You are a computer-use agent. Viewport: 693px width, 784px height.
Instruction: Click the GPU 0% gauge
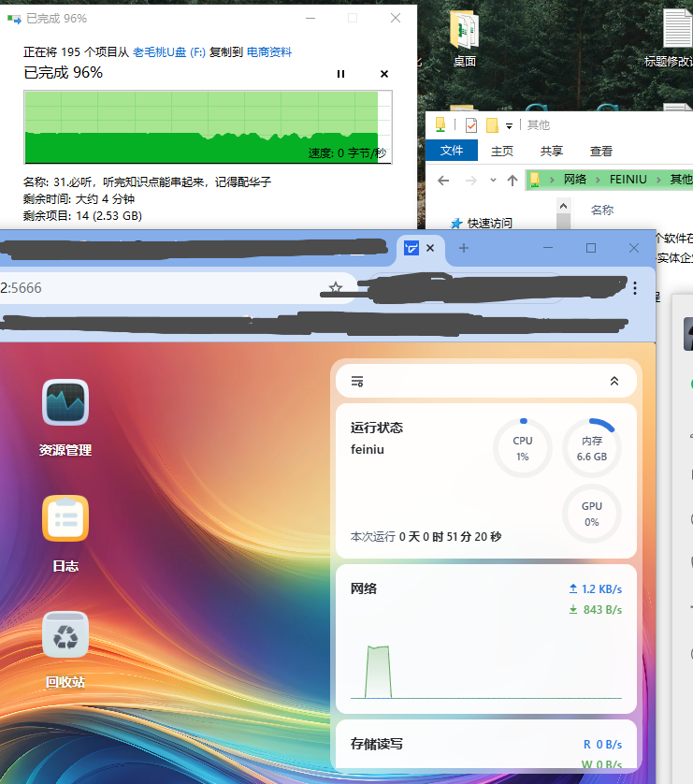592,514
